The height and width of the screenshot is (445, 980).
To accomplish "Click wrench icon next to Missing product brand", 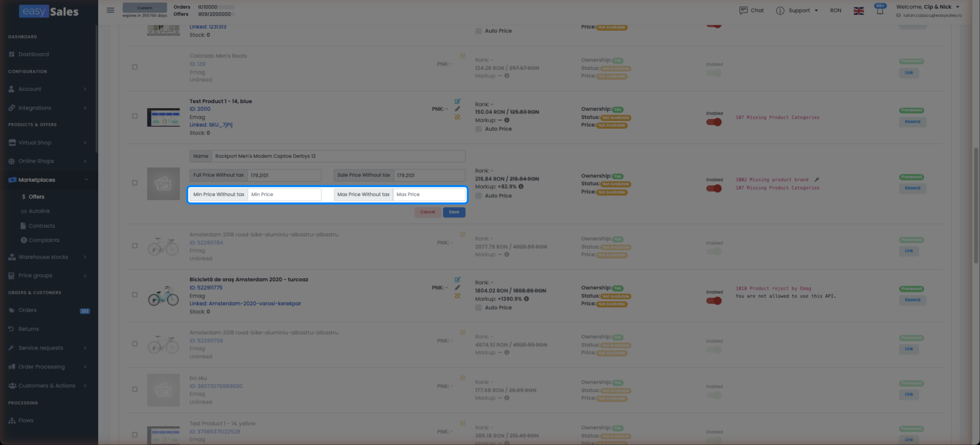I will click(816, 180).
